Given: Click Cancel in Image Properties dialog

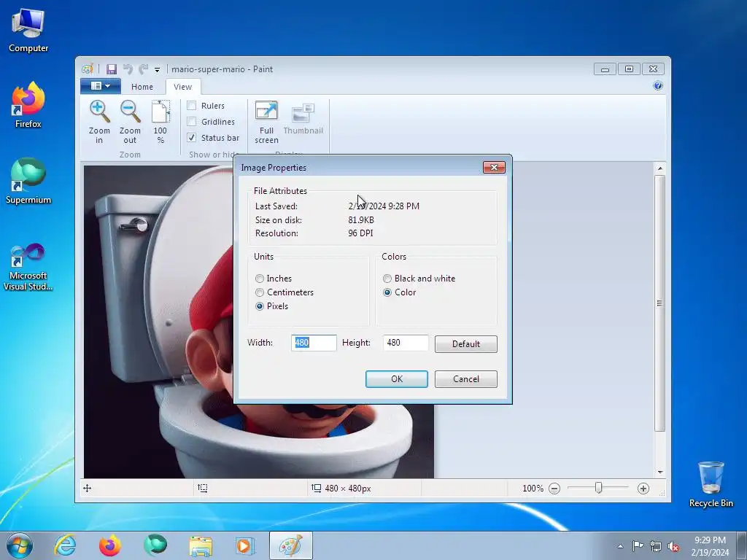Looking at the screenshot, I should 466,379.
